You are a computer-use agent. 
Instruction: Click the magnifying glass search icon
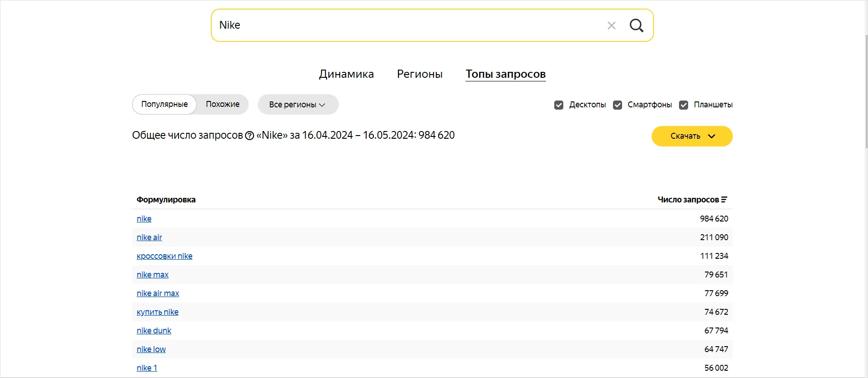point(636,25)
